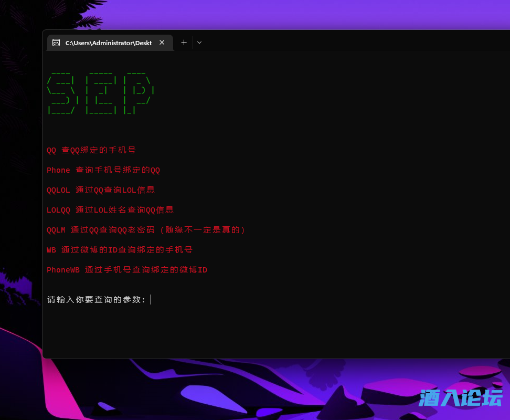Select the QQ query command text

(x=90, y=150)
